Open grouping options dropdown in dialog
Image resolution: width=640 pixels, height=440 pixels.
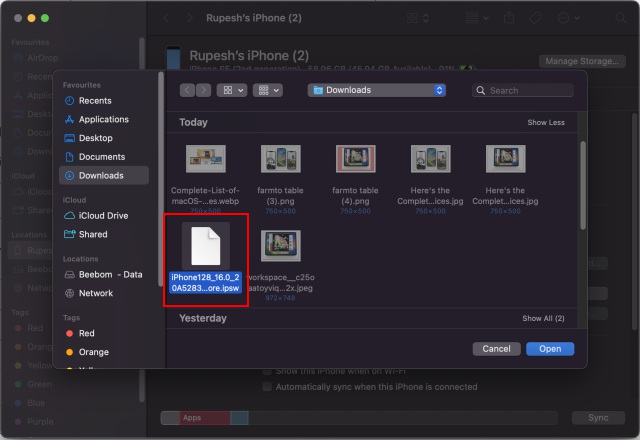(268, 90)
